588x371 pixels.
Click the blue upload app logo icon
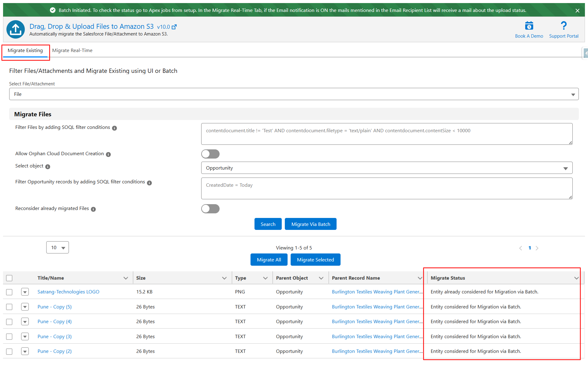point(16,29)
